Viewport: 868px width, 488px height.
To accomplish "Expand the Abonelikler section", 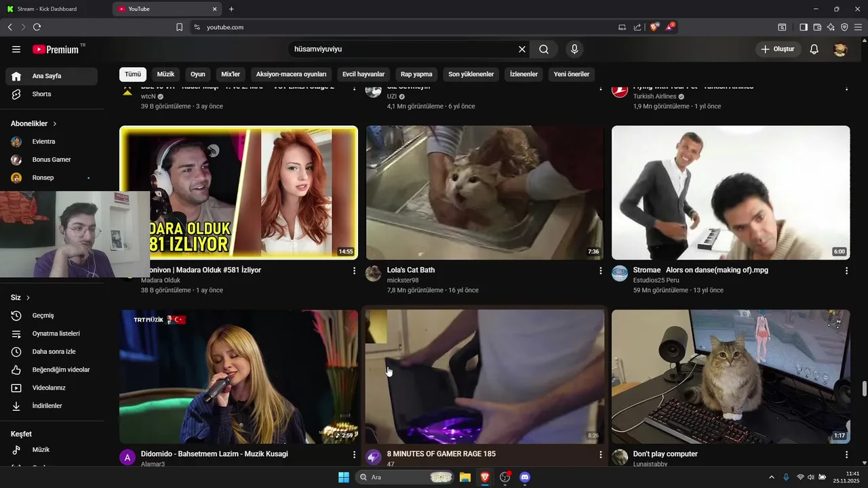I will pos(34,124).
